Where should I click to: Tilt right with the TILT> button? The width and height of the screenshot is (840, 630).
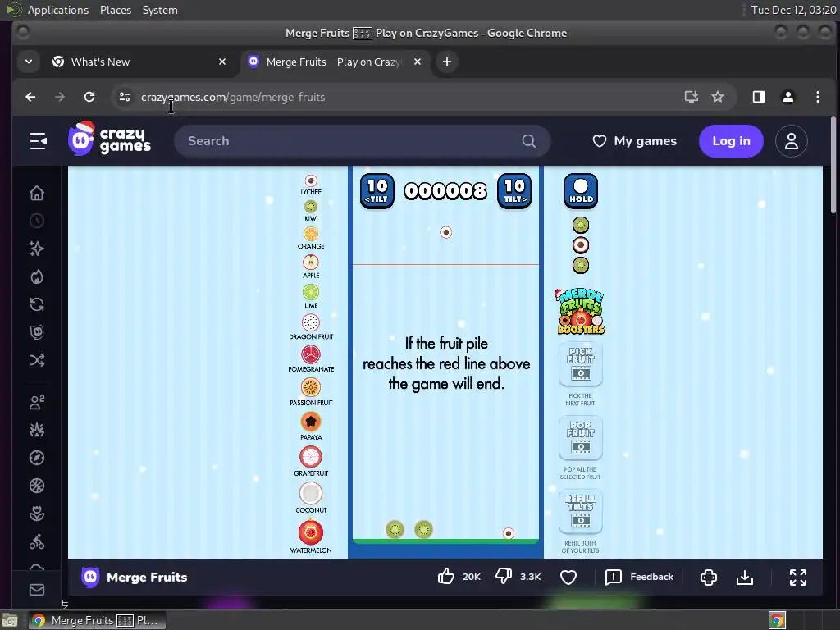coord(514,190)
